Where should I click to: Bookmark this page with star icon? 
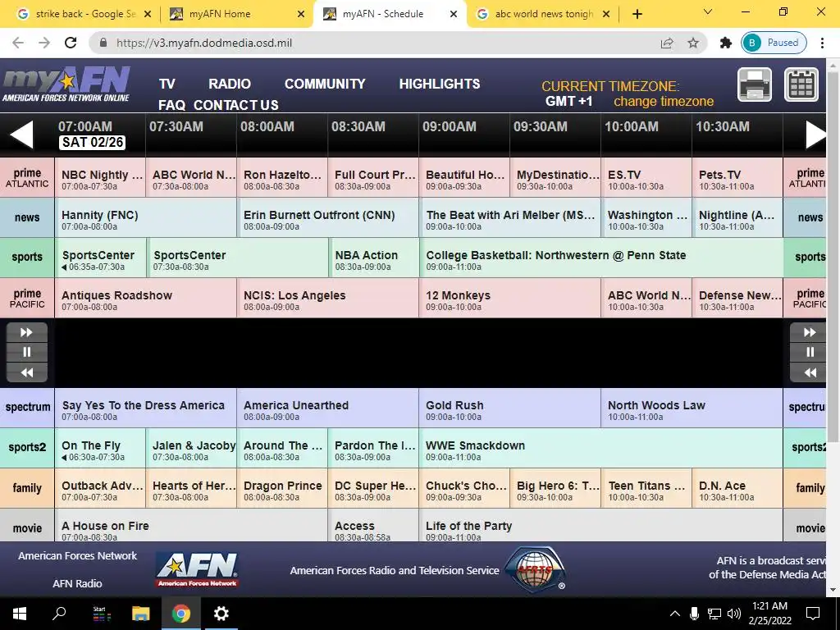click(x=693, y=43)
